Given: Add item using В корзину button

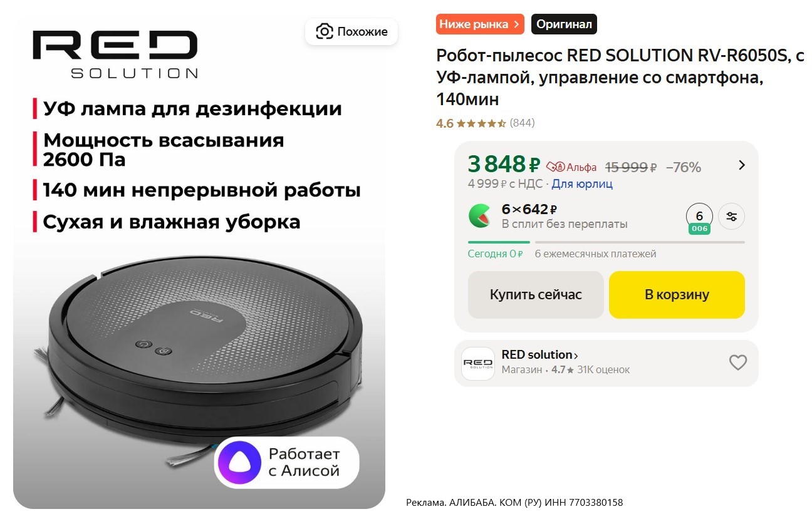Looking at the screenshot, I should pos(677,295).
